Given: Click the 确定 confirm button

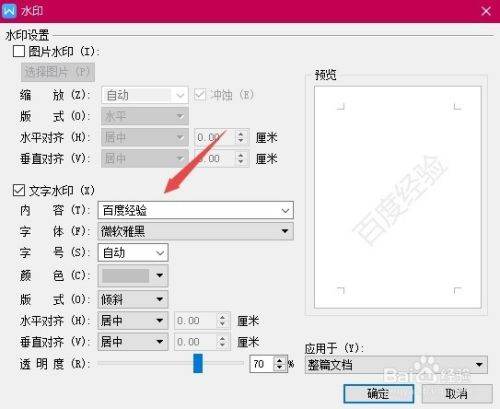Looking at the screenshot, I should click(379, 394).
